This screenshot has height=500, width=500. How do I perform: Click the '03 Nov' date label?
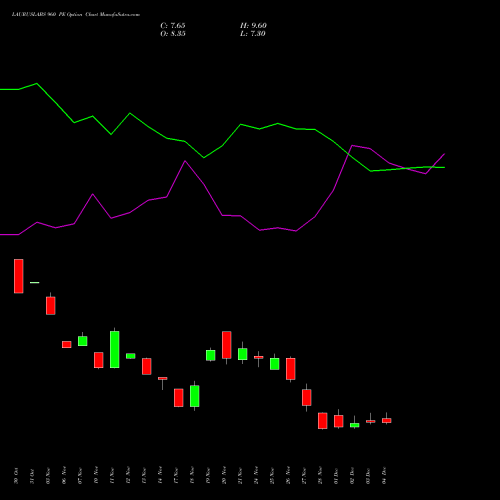coord(48,476)
